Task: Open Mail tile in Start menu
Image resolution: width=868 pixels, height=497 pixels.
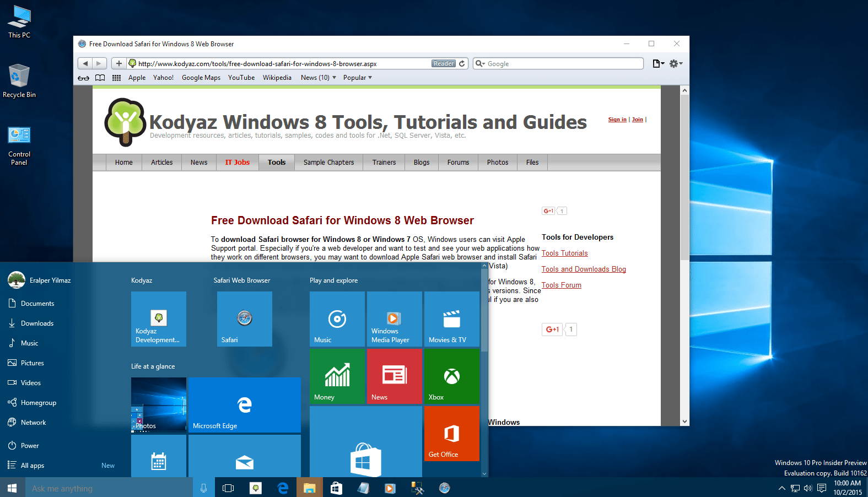Action: (245, 456)
